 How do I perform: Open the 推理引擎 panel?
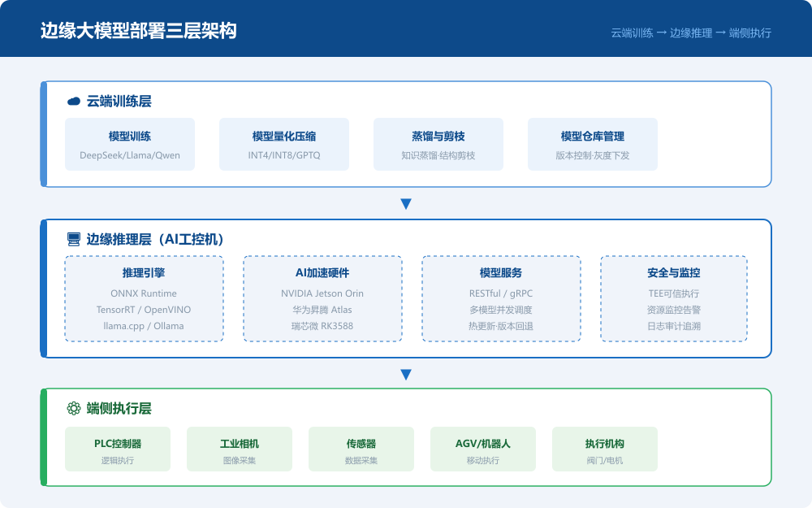(x=144, y=298)
